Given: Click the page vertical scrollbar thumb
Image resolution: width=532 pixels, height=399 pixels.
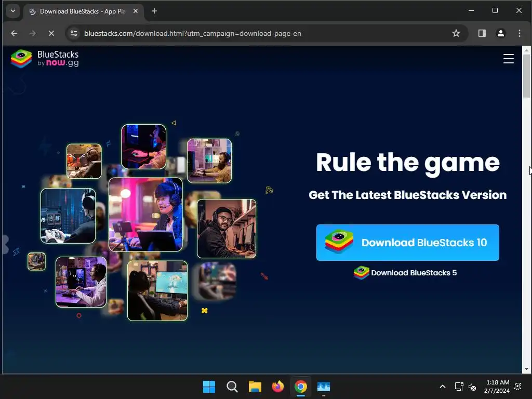Looking at the screenshot, I should click(526, 76).
